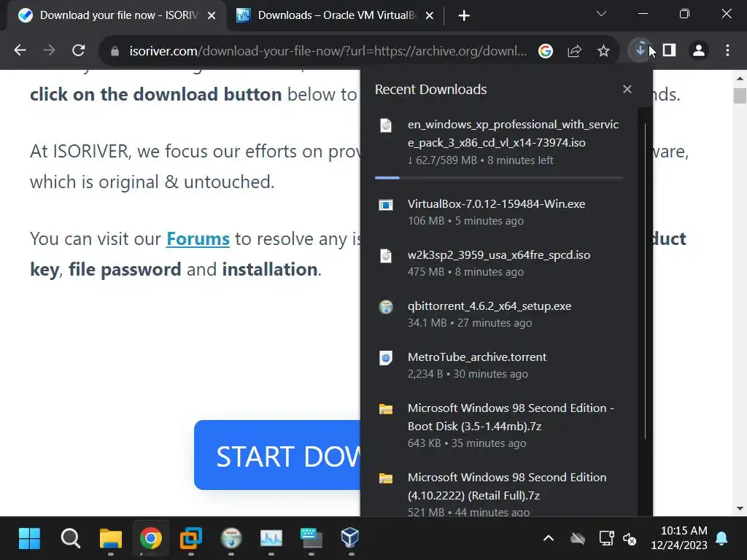Expand the tab search chevron

(x=601, y=14)
